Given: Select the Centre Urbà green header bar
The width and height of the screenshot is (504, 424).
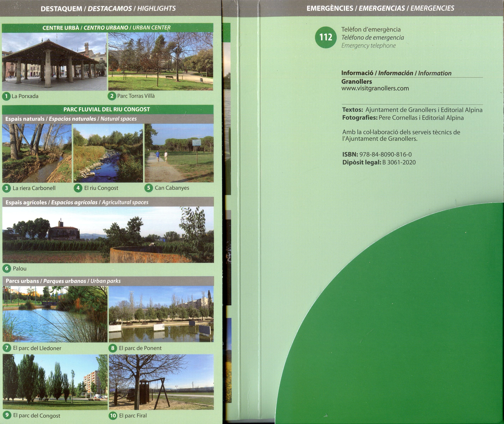Looking at the screenshot, I should (107, 28).
